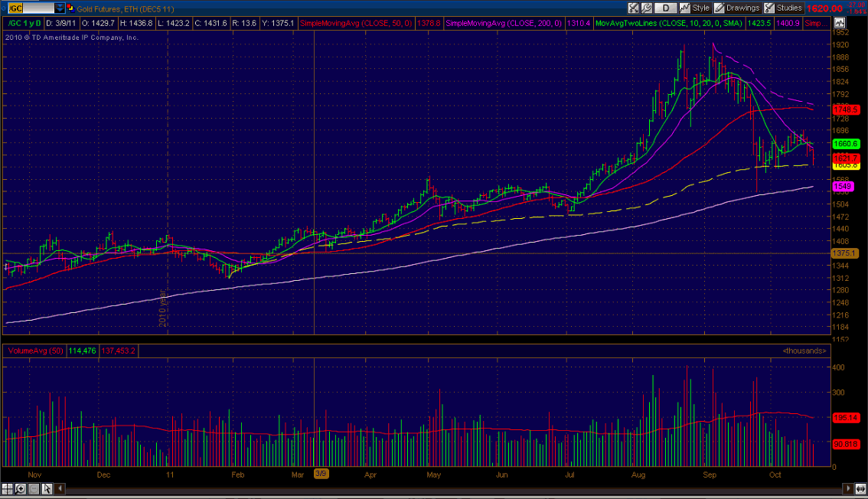868x499 pixels.
Task: Click the /GC symbol input field
Action: [x=31, y=8]
